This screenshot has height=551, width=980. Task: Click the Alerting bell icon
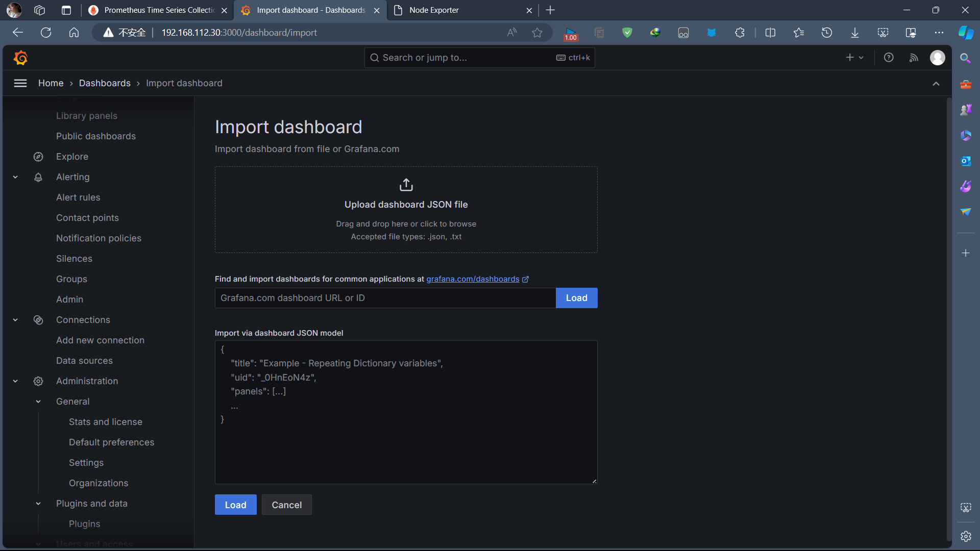click(x=38, y=177)
